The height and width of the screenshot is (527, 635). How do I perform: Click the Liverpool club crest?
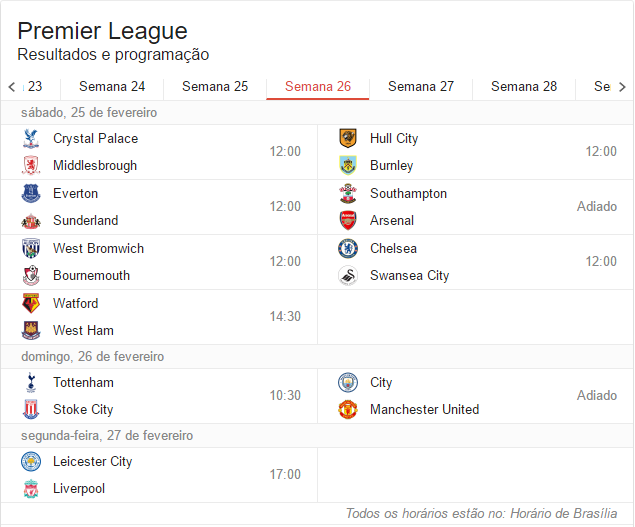click(31, 489)
